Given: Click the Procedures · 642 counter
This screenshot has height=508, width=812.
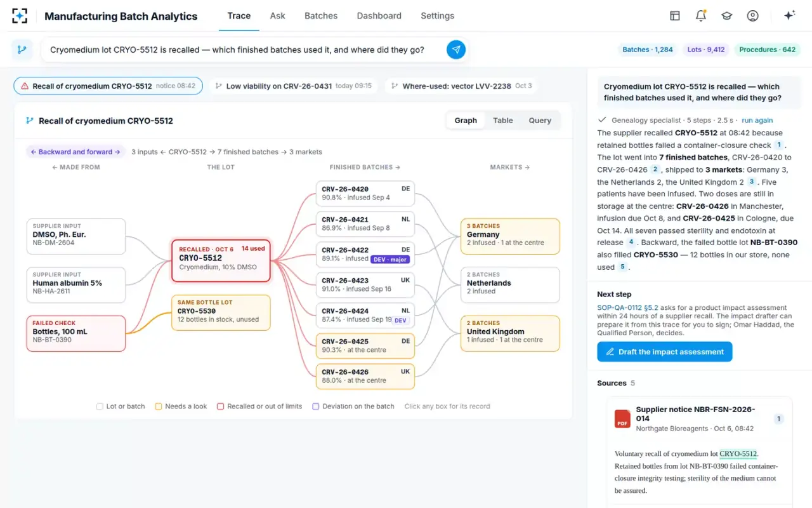Looking at the screenshot, I should tap(767, 50).
